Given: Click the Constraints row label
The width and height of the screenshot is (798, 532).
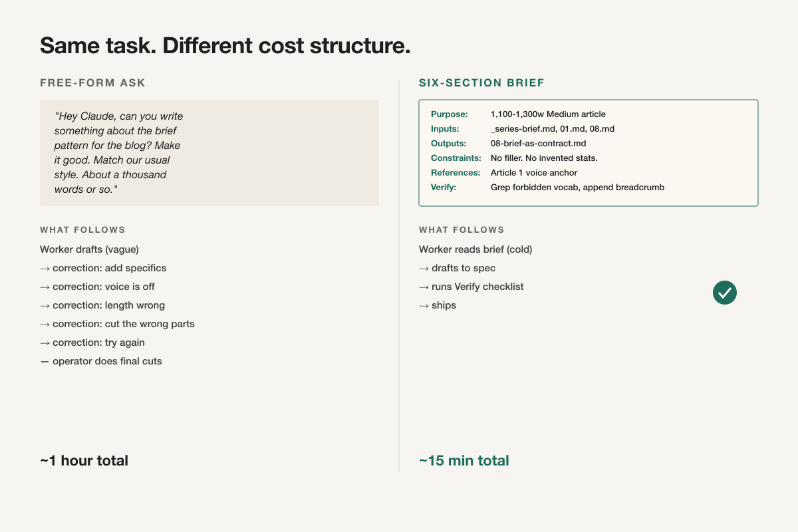Looking at the screenshot, I should 456,158.
